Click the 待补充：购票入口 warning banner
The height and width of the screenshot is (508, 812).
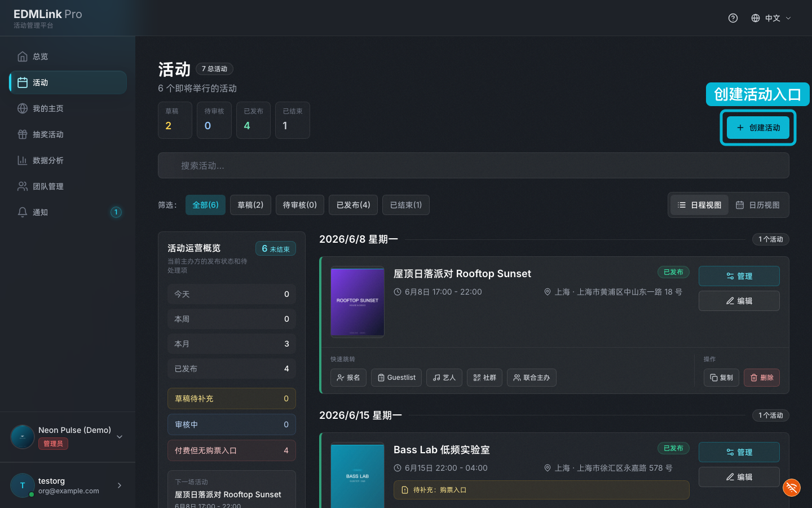(541, 490)
